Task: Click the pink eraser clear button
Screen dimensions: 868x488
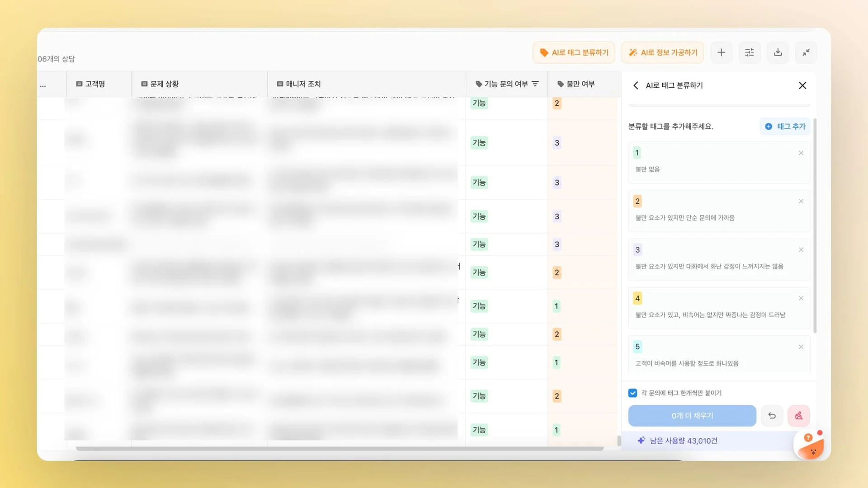Action: coord(798,416)
